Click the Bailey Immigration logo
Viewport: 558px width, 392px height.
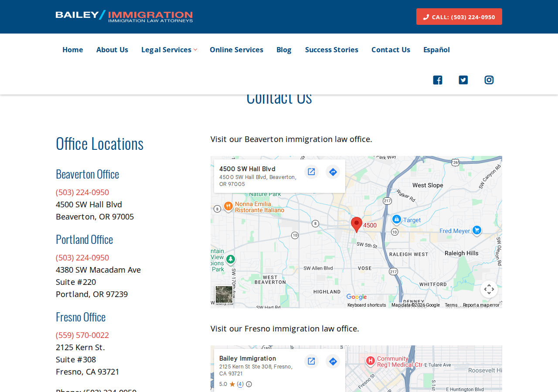[x=124, y=17]
